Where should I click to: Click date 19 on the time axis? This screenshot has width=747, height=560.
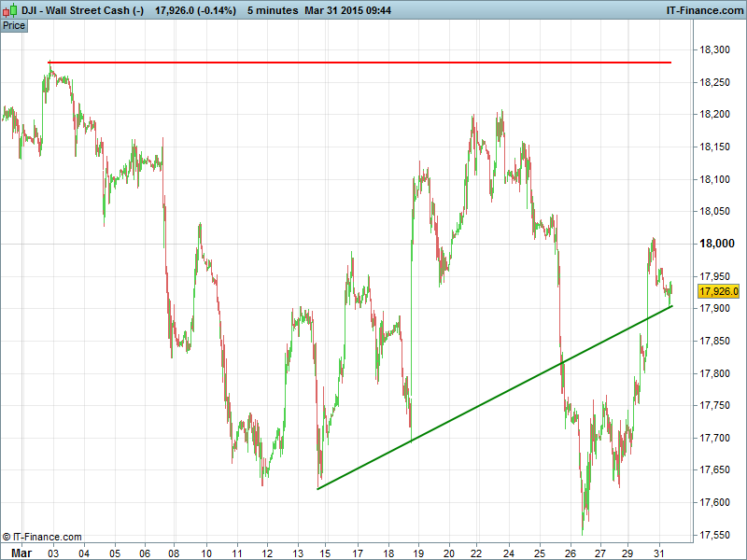click(419, 551)
